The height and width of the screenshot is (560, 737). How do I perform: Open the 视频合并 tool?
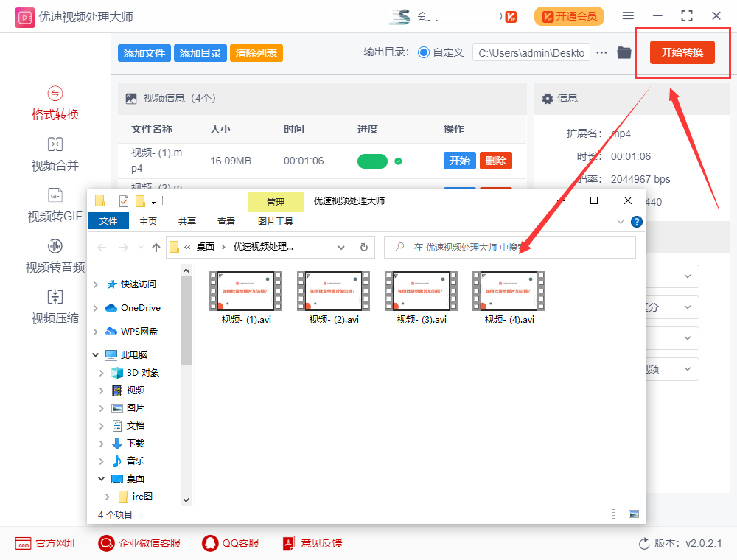(55, 154)
